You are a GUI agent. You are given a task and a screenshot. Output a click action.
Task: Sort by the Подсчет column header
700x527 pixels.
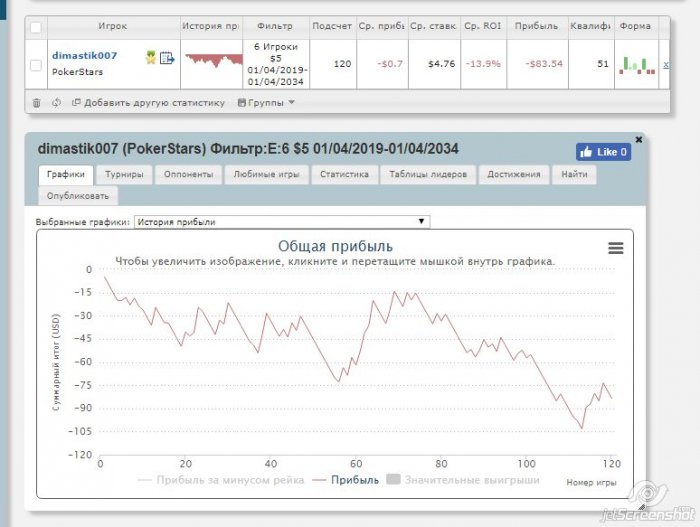coord(332,26)
